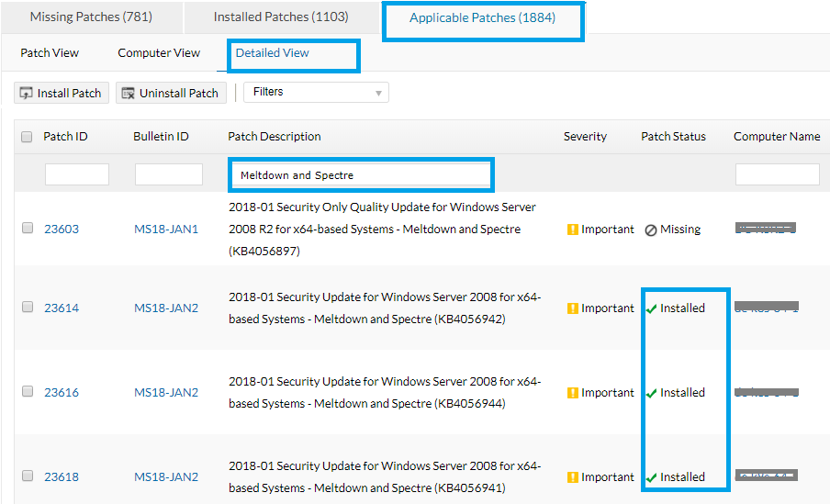Click the Important severity icon for patch 23616
The image size is (830, 504).
tap(572, 393)
